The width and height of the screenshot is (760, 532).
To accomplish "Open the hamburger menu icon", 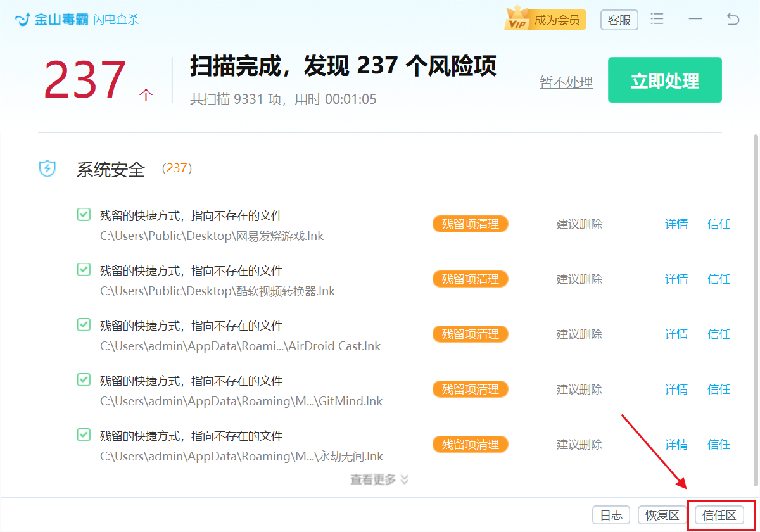I will [657, 19].
